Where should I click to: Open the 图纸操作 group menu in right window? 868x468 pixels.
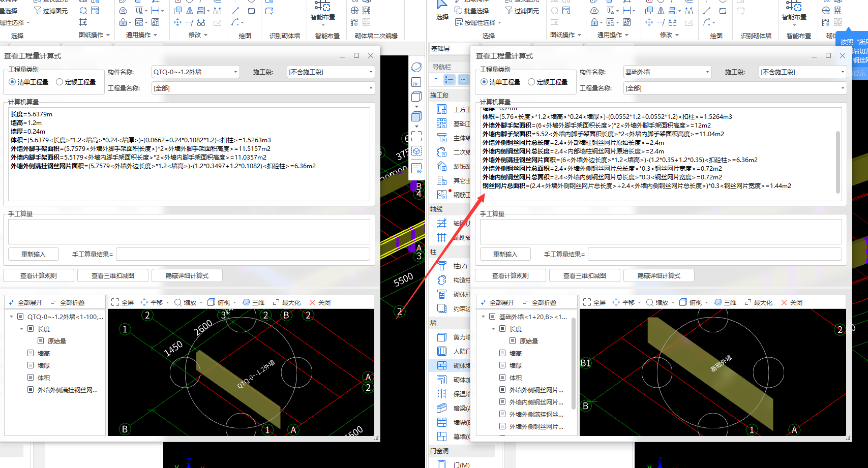click(x=566, y=35)
